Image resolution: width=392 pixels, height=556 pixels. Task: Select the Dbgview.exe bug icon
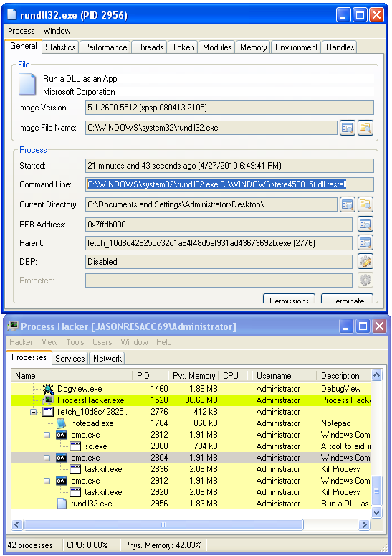click(48, 389)
